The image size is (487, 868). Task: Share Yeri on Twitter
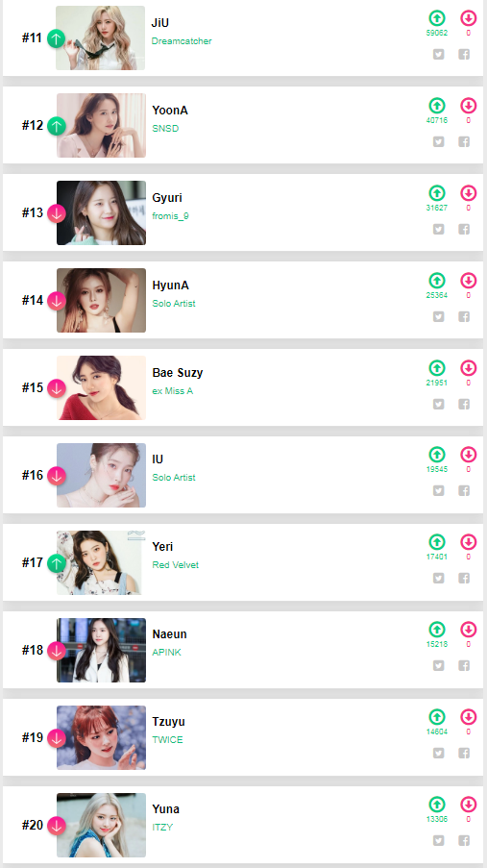(x=438, y=578)
